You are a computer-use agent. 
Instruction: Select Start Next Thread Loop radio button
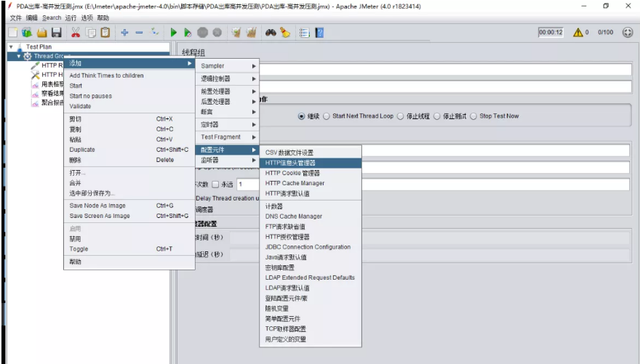(x=326, y=116)
